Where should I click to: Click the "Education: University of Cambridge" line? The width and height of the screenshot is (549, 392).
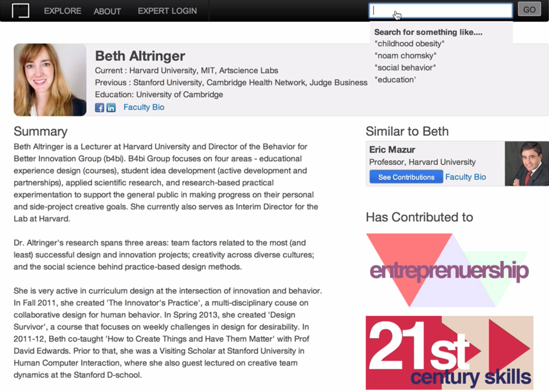coord(159,94)
